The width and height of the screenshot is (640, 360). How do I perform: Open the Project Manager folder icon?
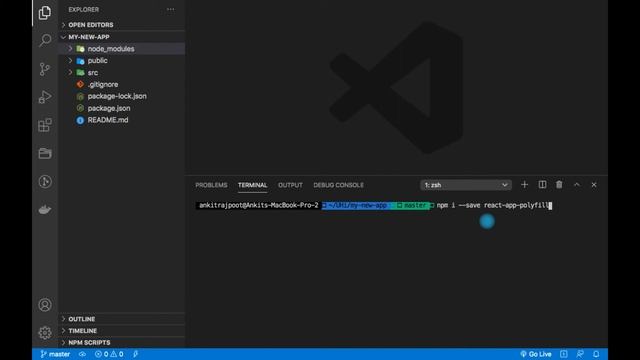(45, 153)
